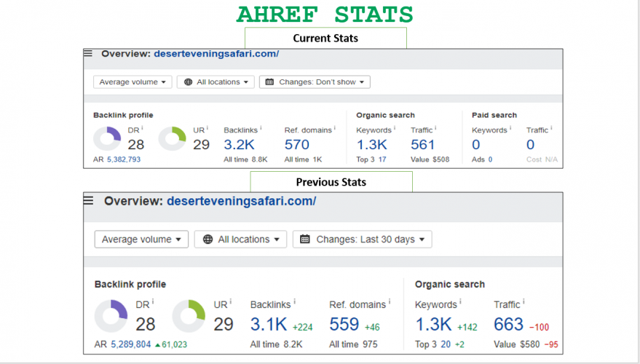Click the +142 keywords change value
Screen dimensions: 640x364
pyautogui.click(x=467, y=328)
